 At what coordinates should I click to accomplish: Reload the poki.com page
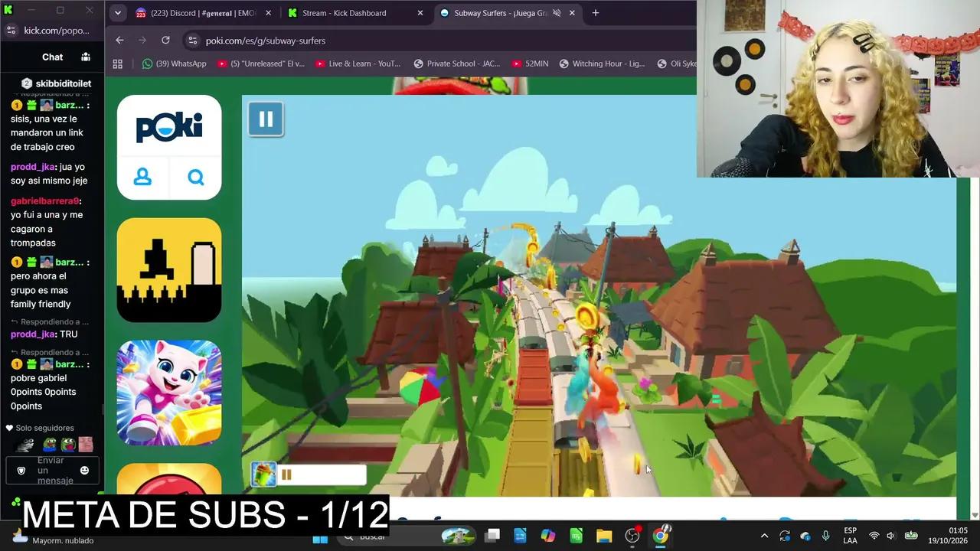point(165,41)
